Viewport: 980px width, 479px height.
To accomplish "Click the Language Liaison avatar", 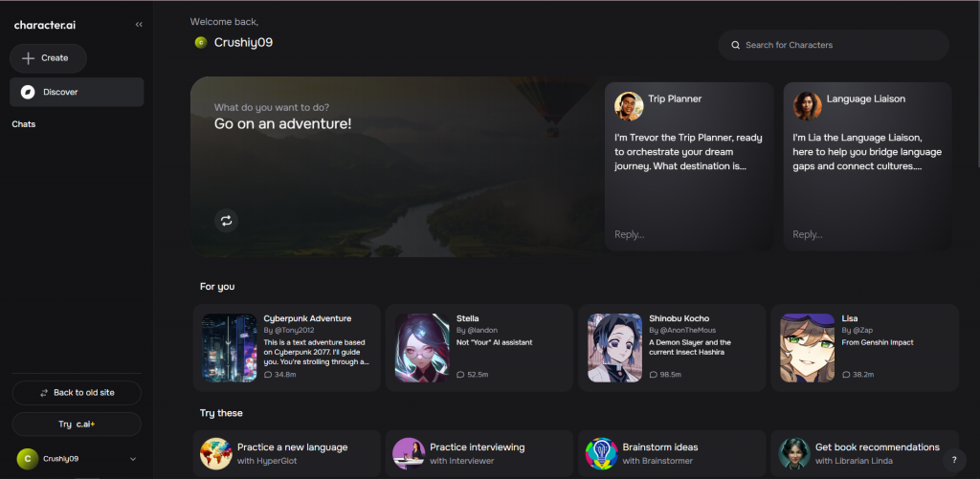I will (807, 105).
